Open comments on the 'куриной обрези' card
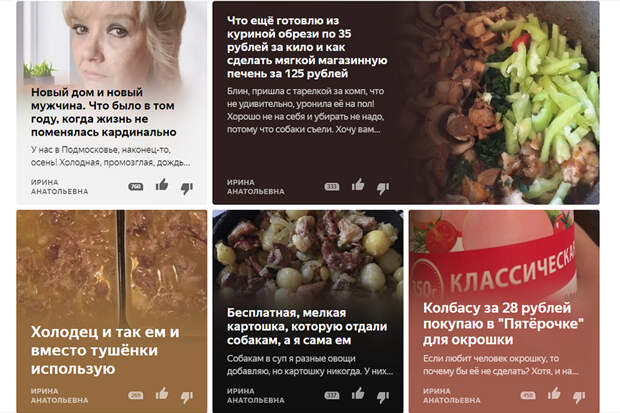Viewport: 620px width, 413px height. 332,186
